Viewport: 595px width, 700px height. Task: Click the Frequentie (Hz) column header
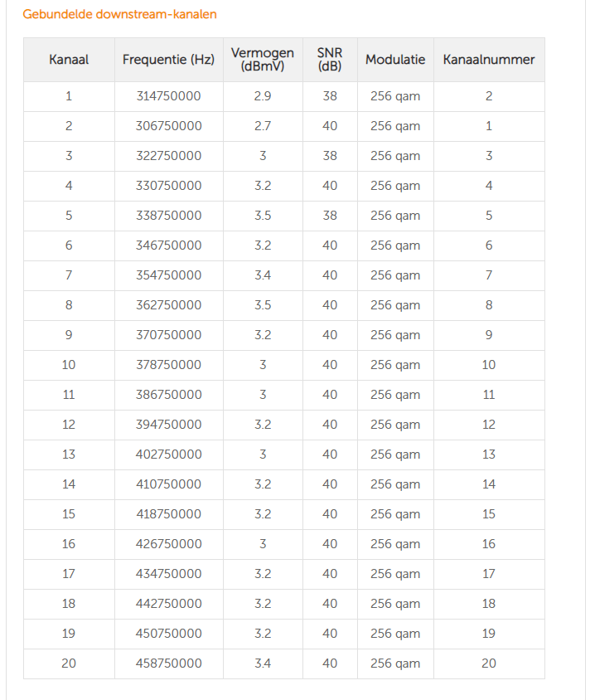point(168,60)
